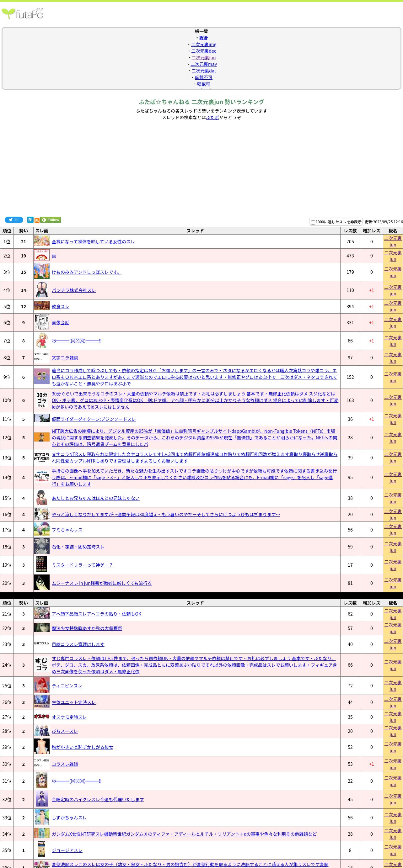Click thumbnail of rank 2 画 thread
The width and height of the screenshot is (403, 868).
[42, 255]
